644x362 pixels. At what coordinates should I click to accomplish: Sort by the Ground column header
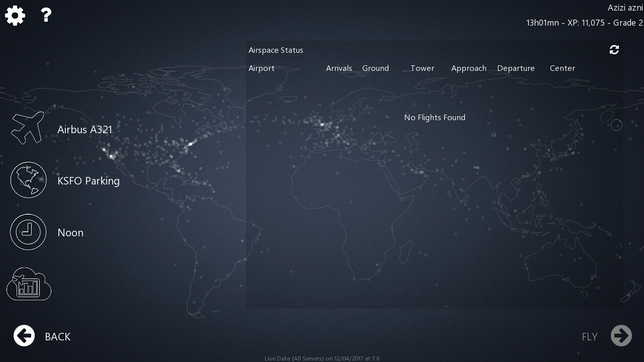click(x=376, y=68)
